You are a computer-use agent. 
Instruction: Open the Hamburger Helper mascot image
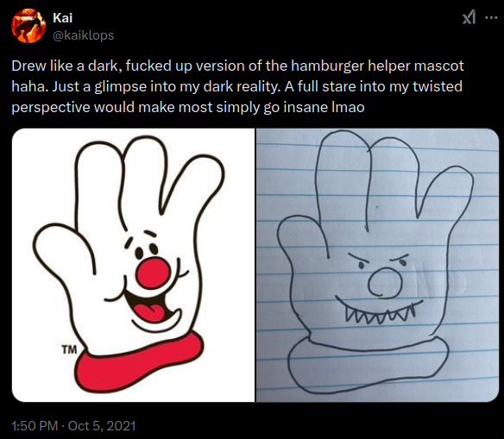[x=133, y=265]
